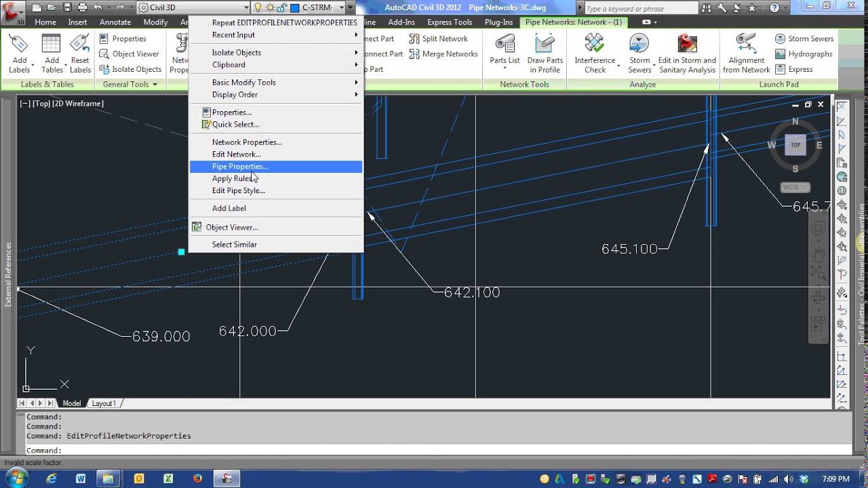This screenshot has width=868, height=488.
Task: Click the Properties button in General Tools
Action: point(122,39)
